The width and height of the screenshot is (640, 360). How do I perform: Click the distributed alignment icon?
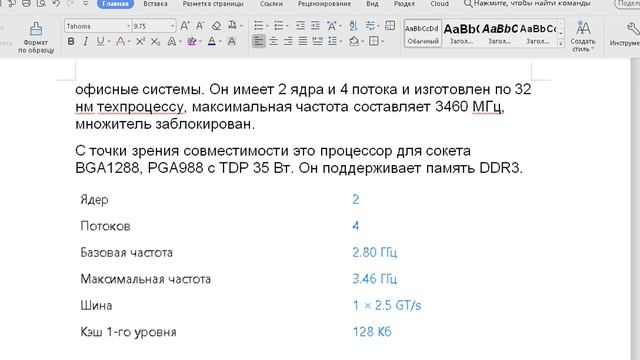318,41
